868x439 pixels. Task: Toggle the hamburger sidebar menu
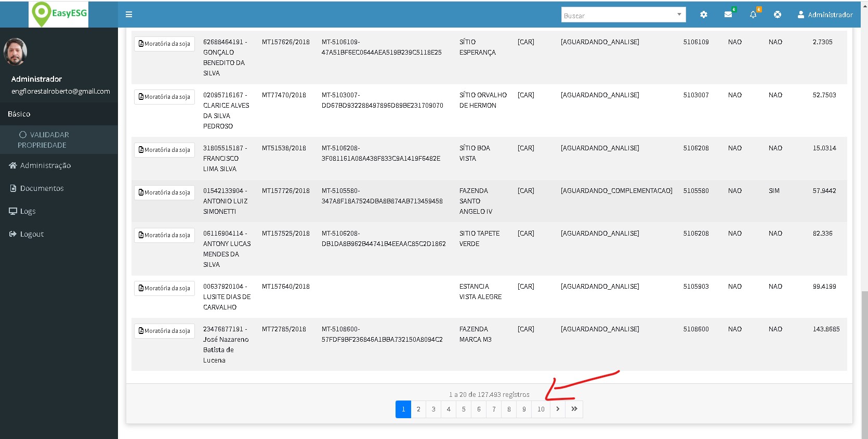coord(129,15)
